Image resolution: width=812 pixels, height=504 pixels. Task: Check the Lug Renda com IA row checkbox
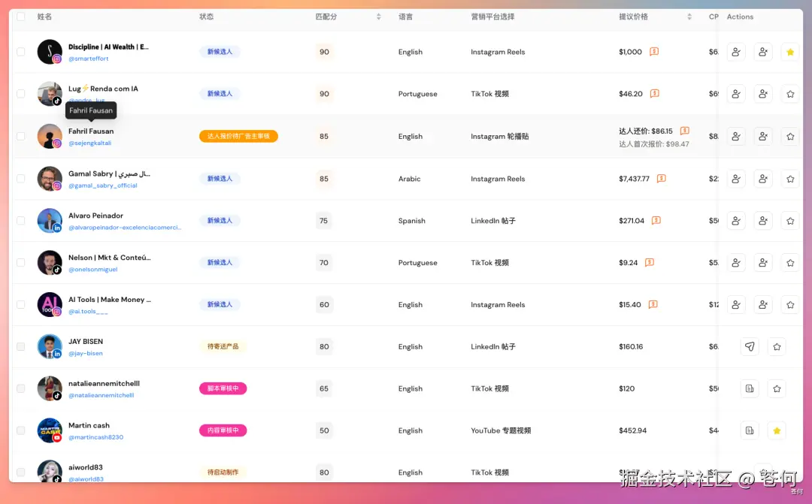coord(21,94)
